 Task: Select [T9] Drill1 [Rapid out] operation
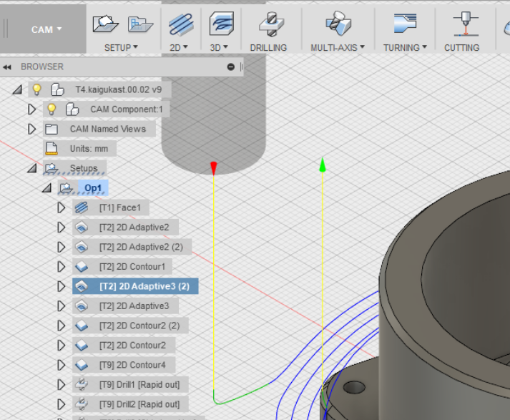tap(139, 385)
